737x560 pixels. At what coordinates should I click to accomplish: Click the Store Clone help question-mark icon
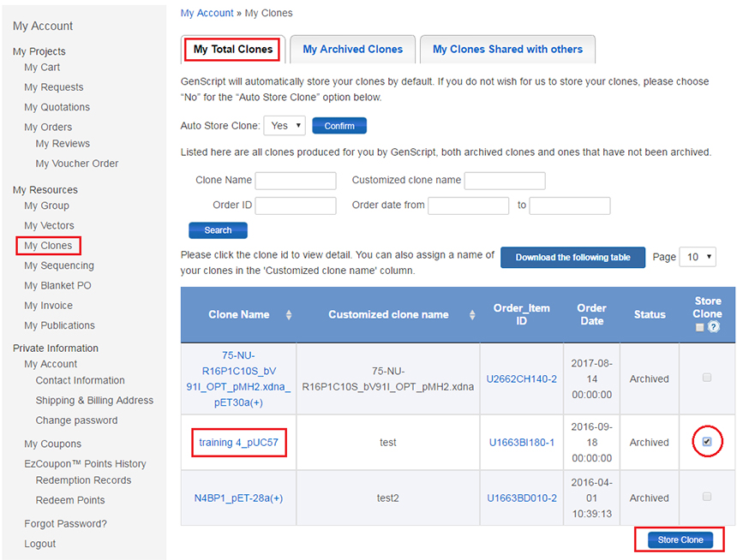[x=714, y=327]
